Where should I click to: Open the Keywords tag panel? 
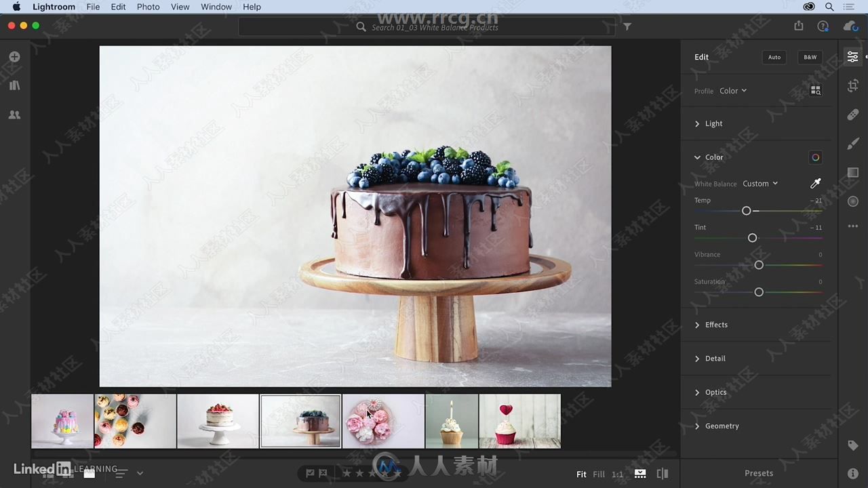pos(853,445)
